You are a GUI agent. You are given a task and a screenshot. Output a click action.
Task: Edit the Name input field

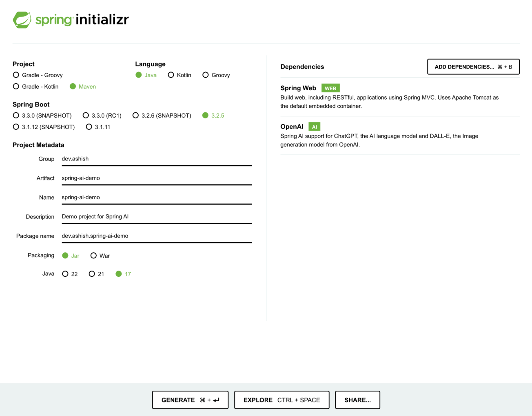157,197
